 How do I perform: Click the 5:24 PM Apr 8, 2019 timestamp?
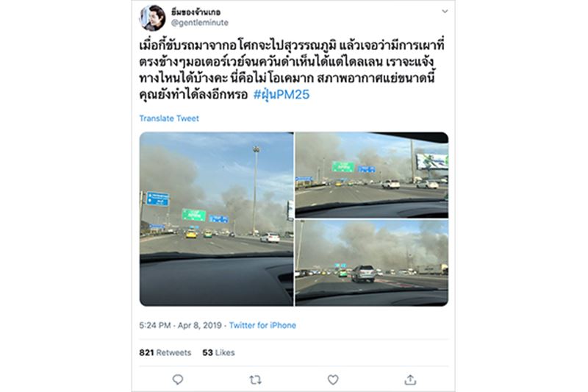pyautogui.click(x=180, y=325)
